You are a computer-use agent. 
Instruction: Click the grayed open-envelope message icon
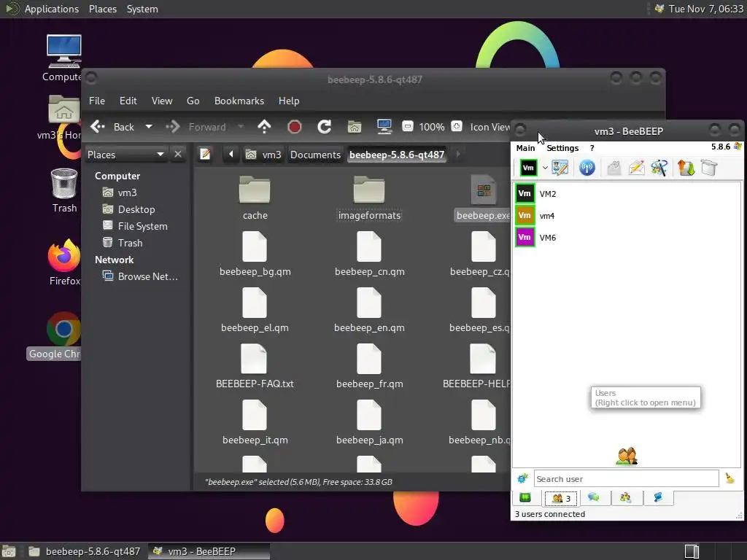click(x=614, y=168)
